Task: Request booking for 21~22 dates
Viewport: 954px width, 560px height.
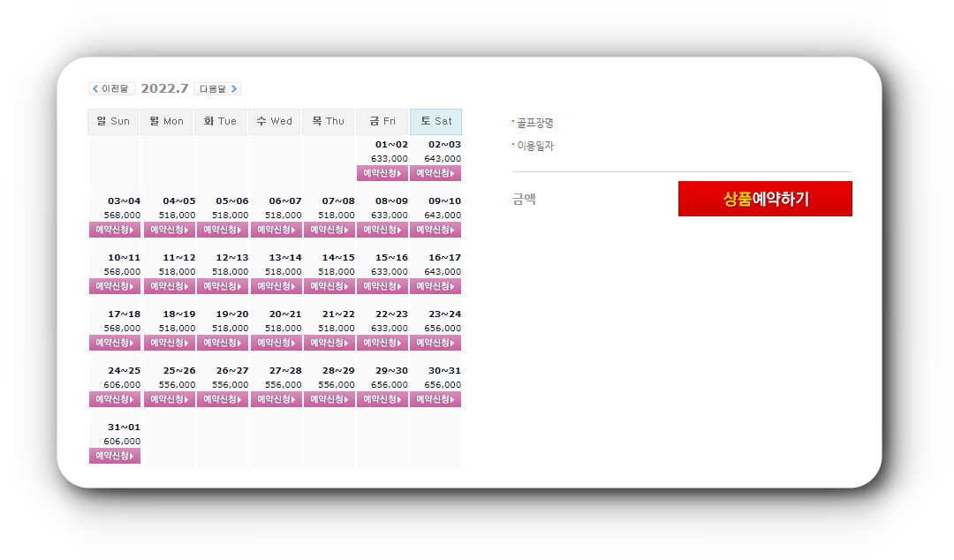Action: (x=329, y=344)
